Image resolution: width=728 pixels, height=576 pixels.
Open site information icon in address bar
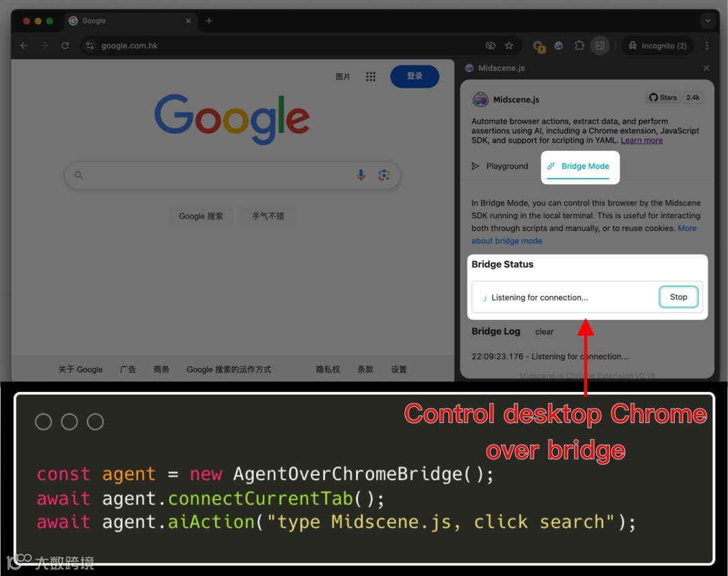pos(90,46)
